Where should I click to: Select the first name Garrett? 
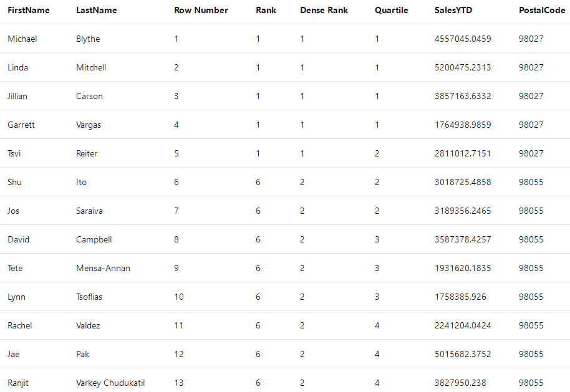tap(21, 125)
